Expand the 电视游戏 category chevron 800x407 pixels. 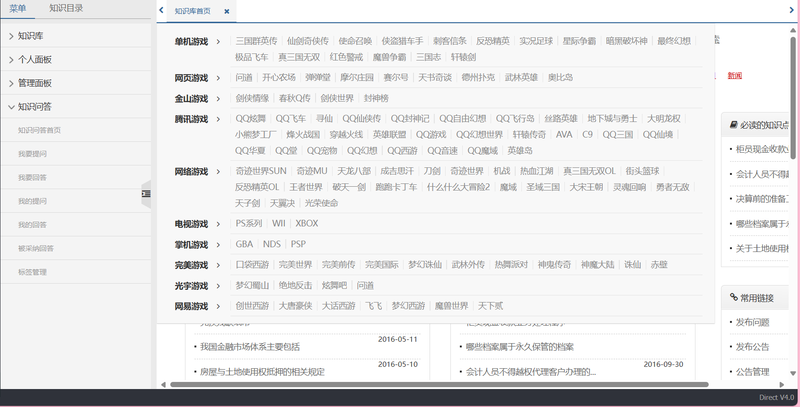click(x=218, y=224)
